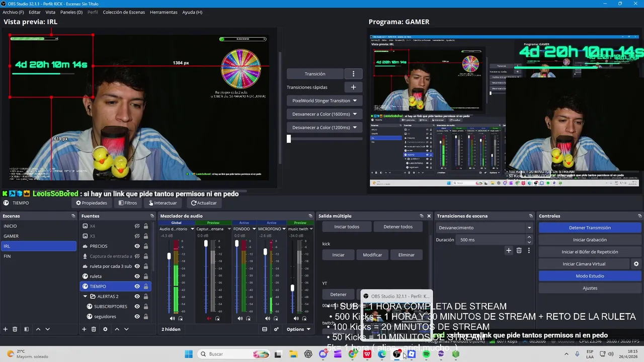This screenshot has height=362, width=644.
Task: Unmute the Captura ventana audio channel
Action: tap(209, 318)
